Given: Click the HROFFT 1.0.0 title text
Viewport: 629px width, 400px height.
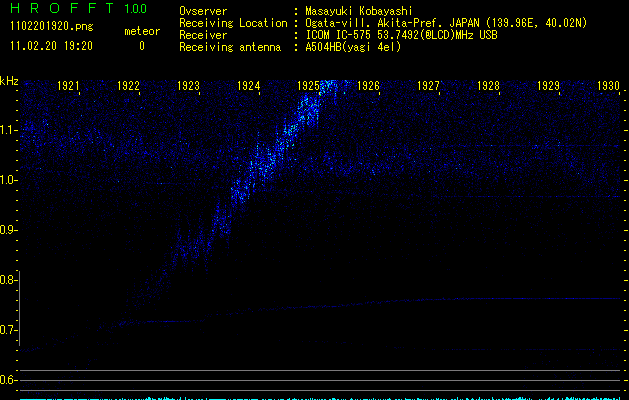Looking at the screenshot, I should coord(78,8).
